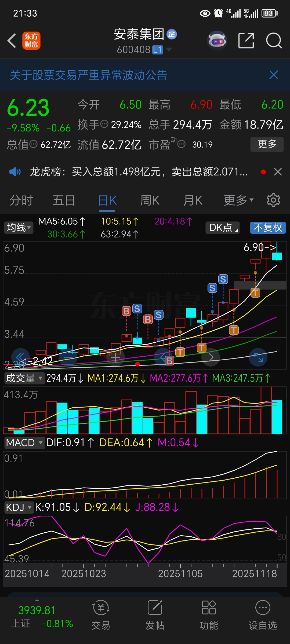Tap the 20251118 date marker
Screen dimensions: 290x644
coord(255,573)
